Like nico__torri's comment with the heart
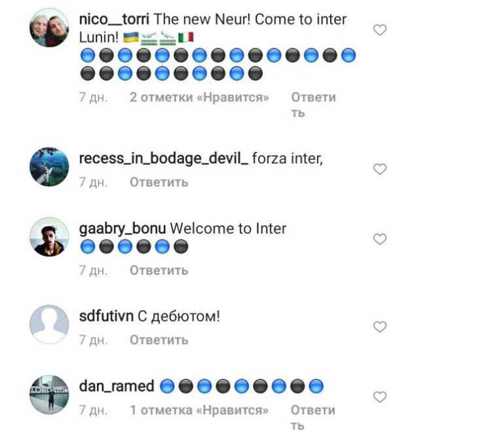Screen dimensions: 503x448 pos(380,30)
